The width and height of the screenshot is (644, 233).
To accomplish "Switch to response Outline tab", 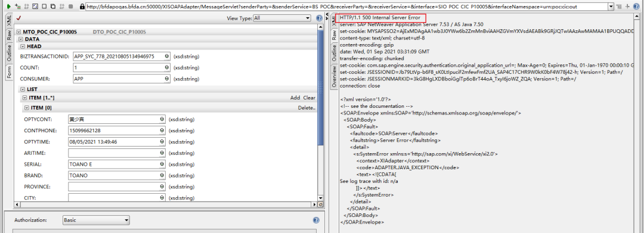I will [x=335, y=53].
